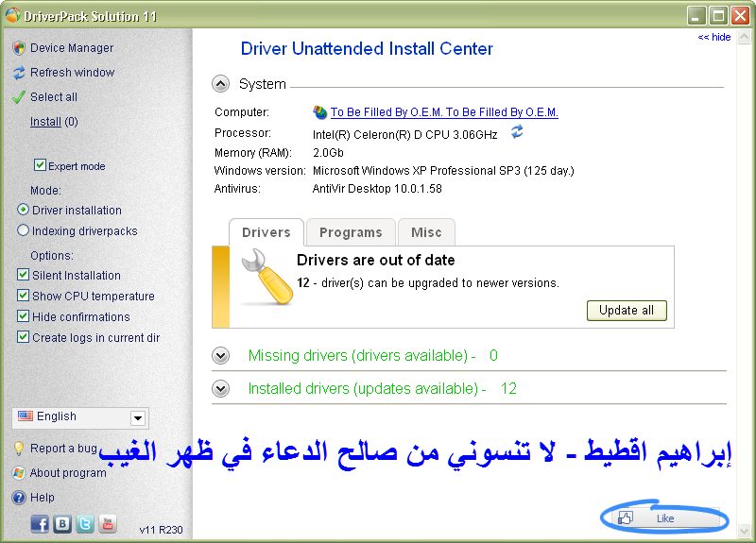Minimize the DriverPack Solution window

[696, 16]
